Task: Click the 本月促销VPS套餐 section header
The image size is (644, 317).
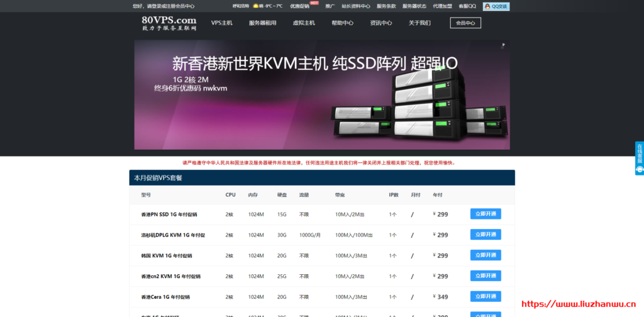Action: click(x=322, y=178)
